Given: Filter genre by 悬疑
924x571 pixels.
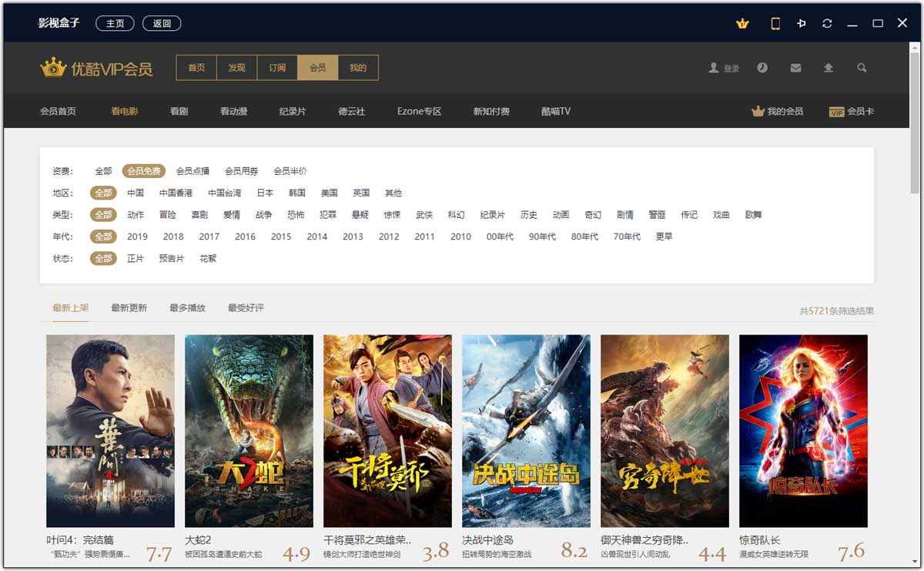Looking at the screenshot, I should 360,215.
